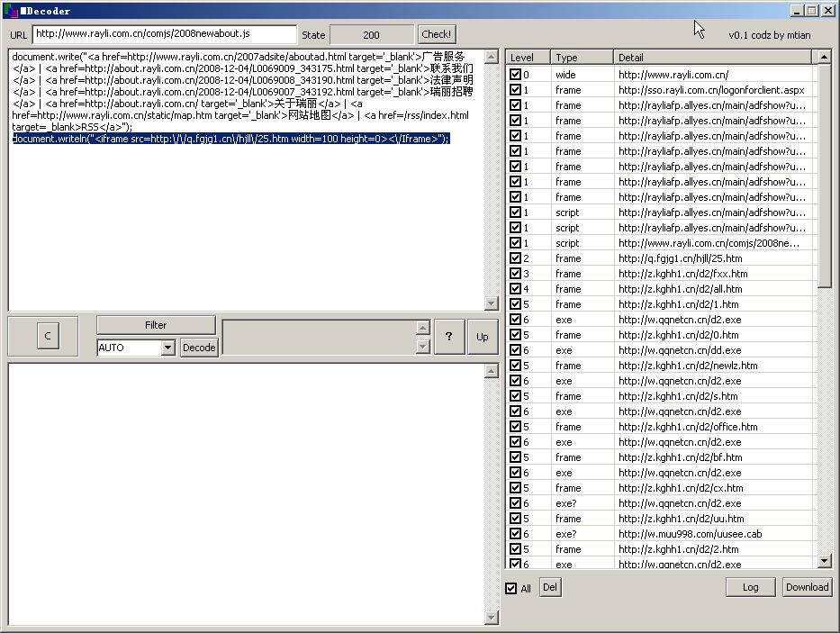Click the URL input field
The width and height of the screenshot is (840, 633).
click(165, 34)
